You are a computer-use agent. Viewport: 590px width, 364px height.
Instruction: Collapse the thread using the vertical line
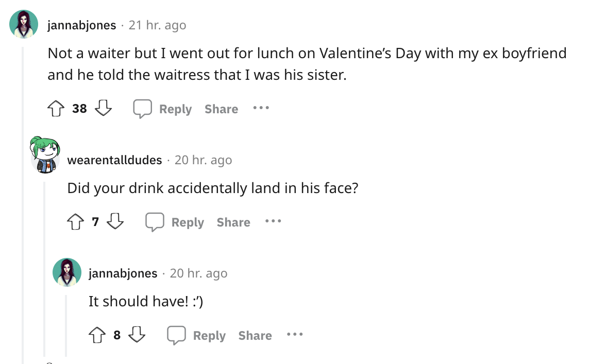tap(24, 206)
